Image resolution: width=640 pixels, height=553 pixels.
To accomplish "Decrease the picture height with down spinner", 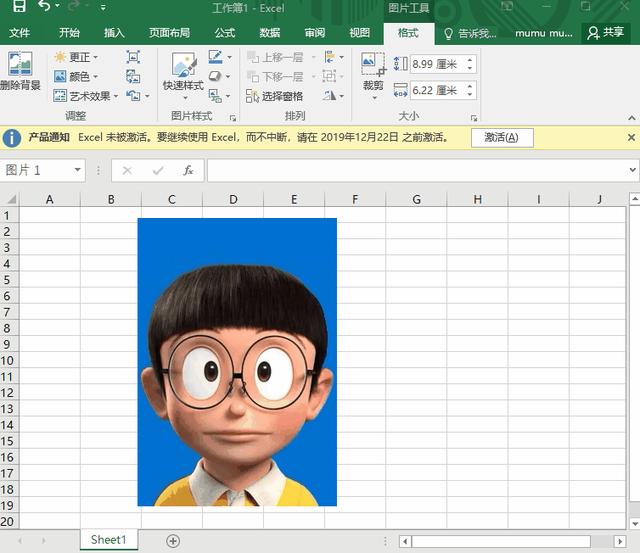I will click(x=470, y=68).
